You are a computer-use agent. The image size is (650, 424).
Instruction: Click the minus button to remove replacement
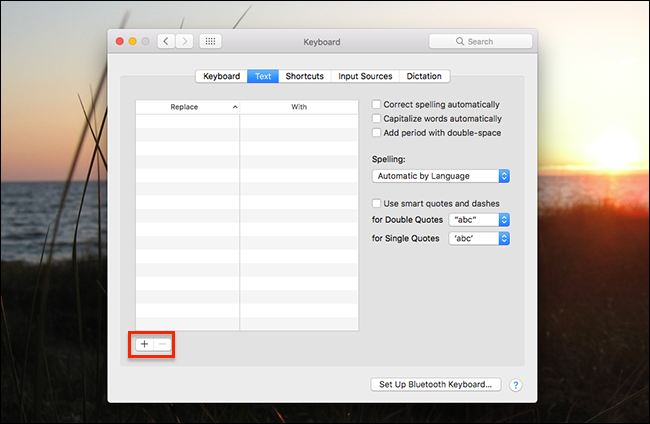pyautogui.click(x=162, y=344)
